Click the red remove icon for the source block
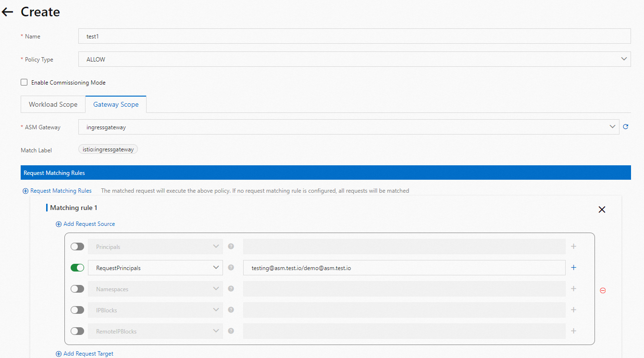 click(x=603, y=290)
